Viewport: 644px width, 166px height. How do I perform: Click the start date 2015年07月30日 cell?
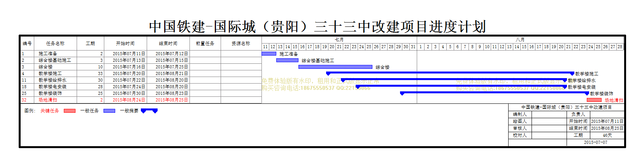tap(125, 93)
